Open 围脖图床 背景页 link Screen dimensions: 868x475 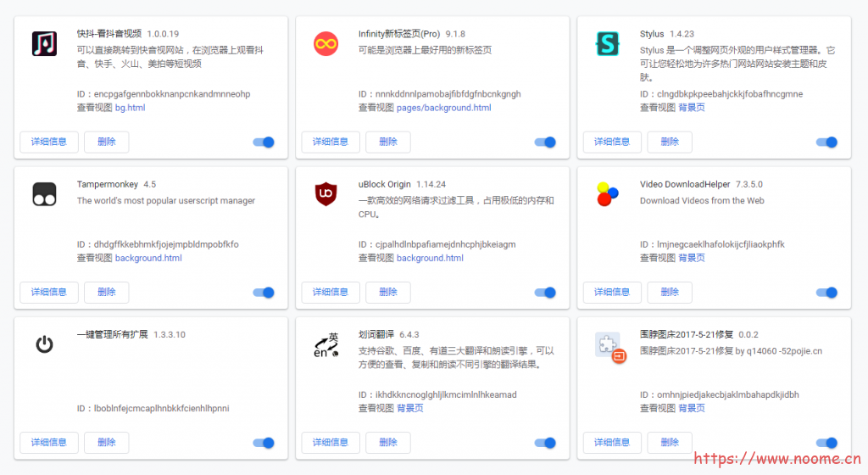pos(692,408)
